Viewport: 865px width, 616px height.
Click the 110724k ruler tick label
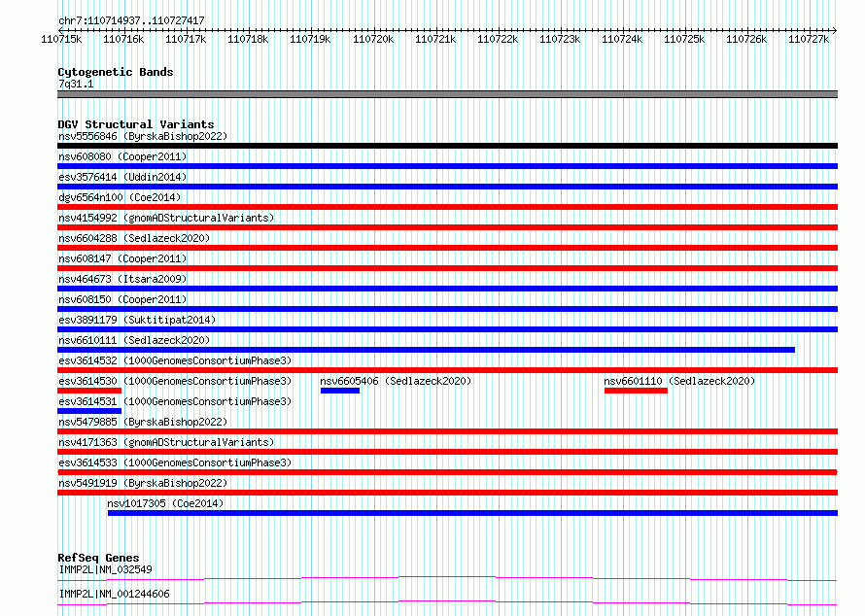click(622, 39)
